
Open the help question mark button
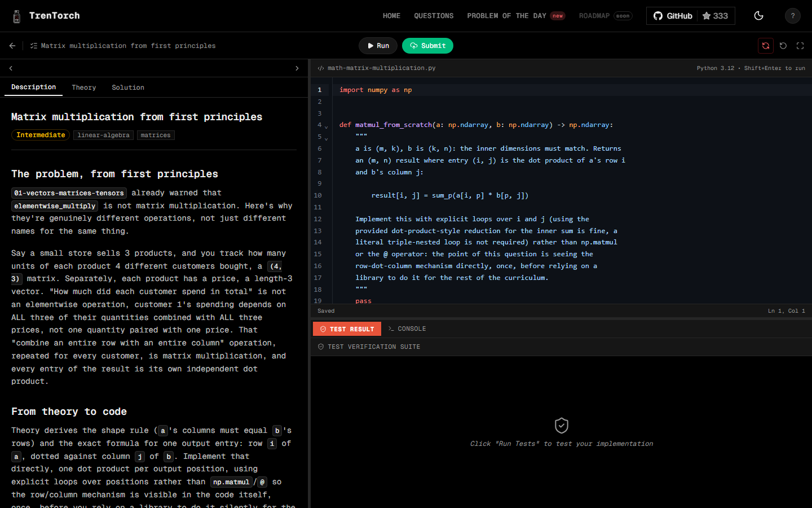tap(793, 16)
